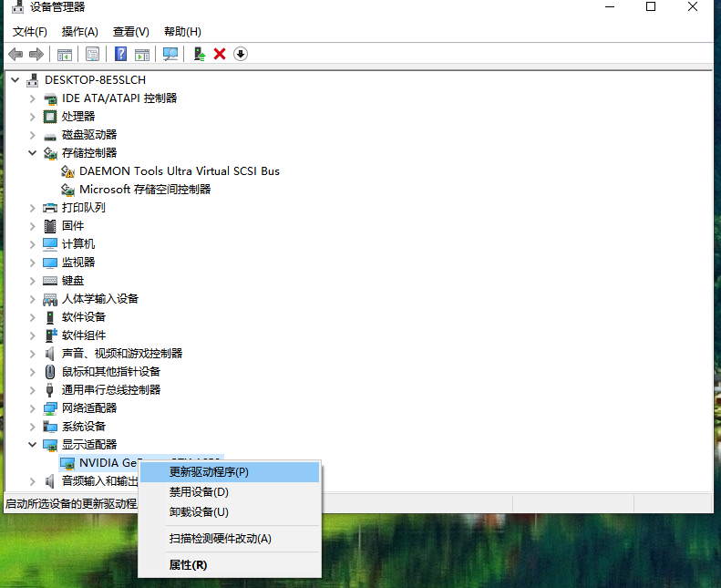This screenshot has width=721, height=588.
Task: Collapse the 显示适配器 category
Action: click(x=32, y=445)
